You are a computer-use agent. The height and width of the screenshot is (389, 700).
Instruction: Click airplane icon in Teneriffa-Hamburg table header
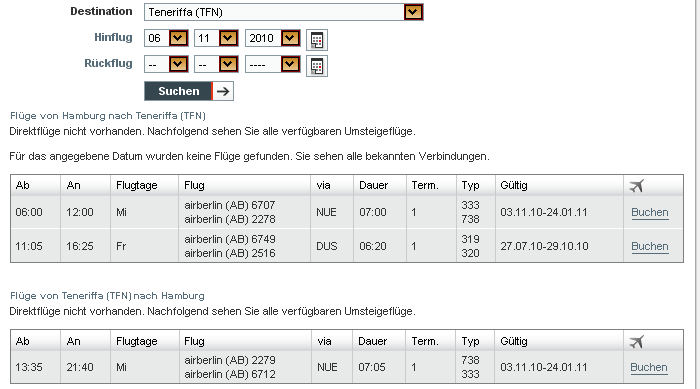click(x=637, y=342)
